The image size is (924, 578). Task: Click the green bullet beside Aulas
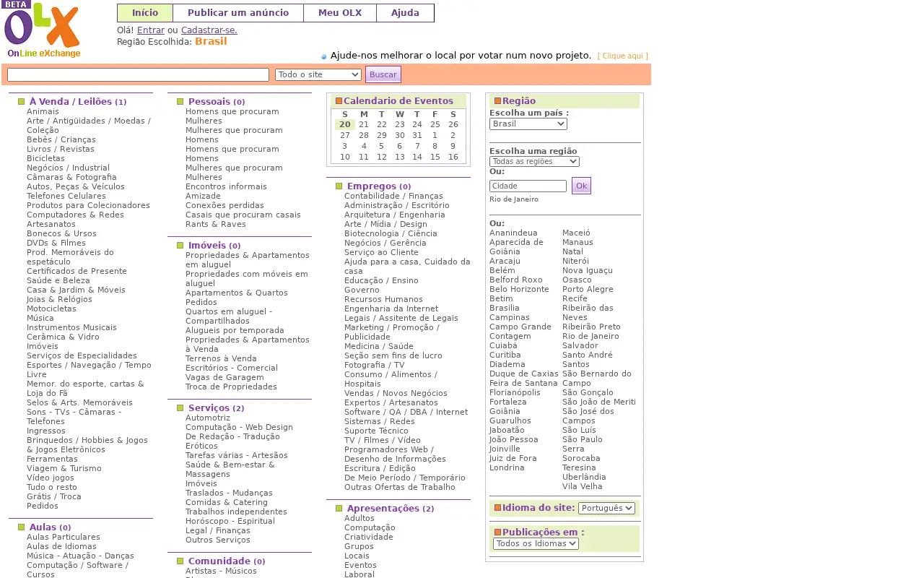coord(22,527)
